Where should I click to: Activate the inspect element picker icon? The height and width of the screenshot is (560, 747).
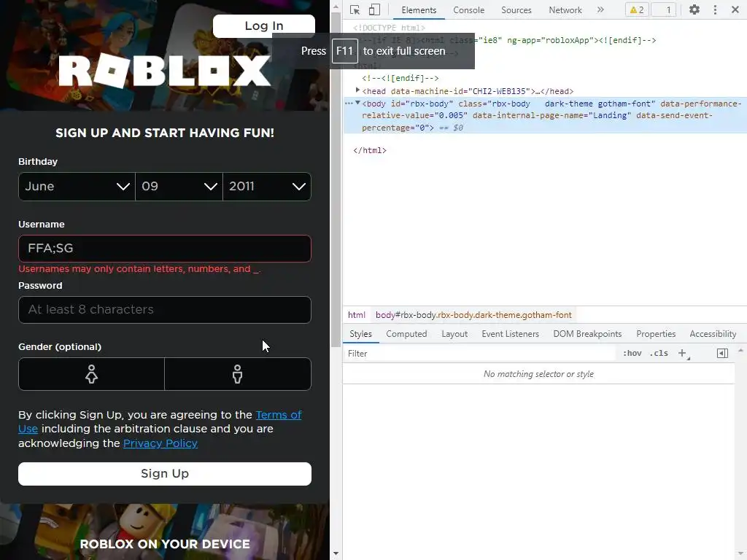pyautogui.click(x=355, y=9)
